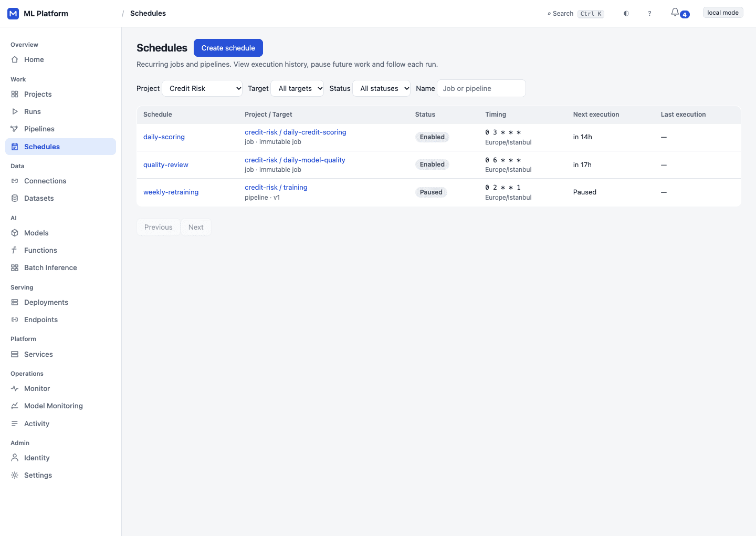
Task: Click the Pipelines icon in sidebar
Action: 15,129
